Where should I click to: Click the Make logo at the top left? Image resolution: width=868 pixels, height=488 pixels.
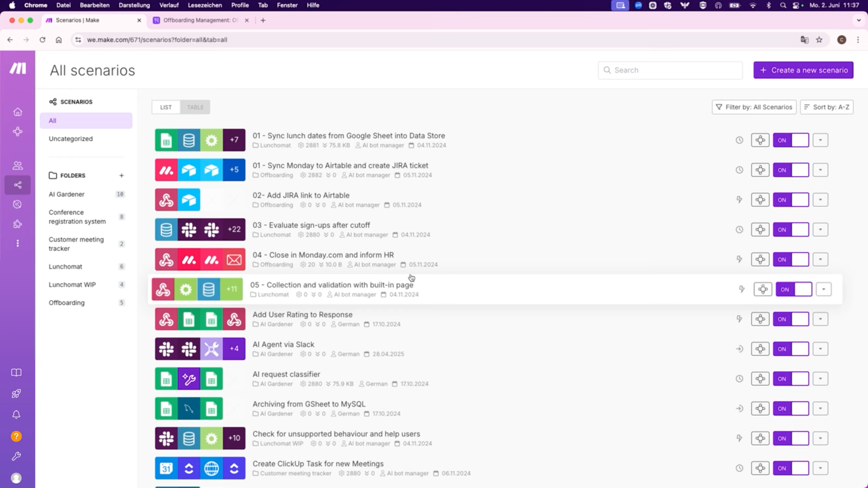tap(18, 69)
